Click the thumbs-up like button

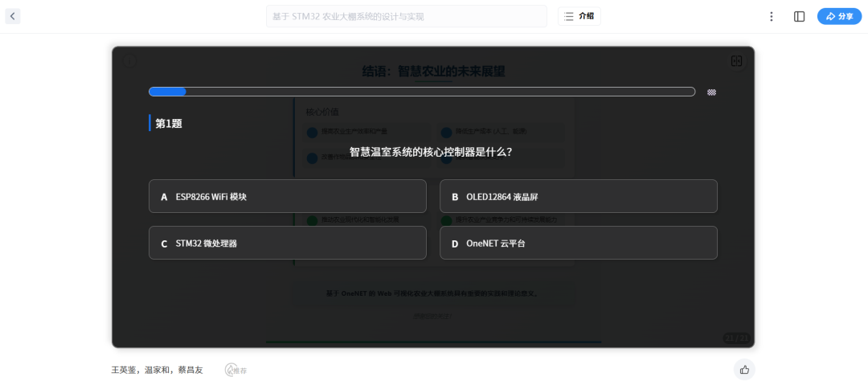(744, 370)
